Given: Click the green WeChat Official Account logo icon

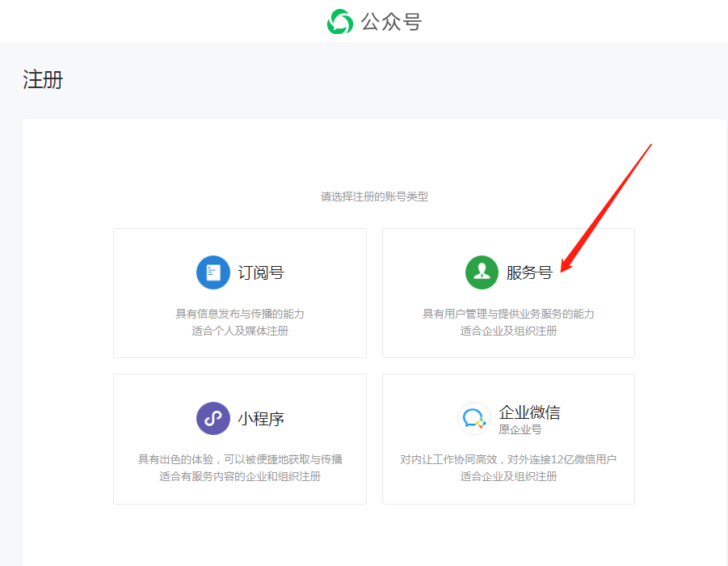Looking at the screenshot, I should point(340,22).
